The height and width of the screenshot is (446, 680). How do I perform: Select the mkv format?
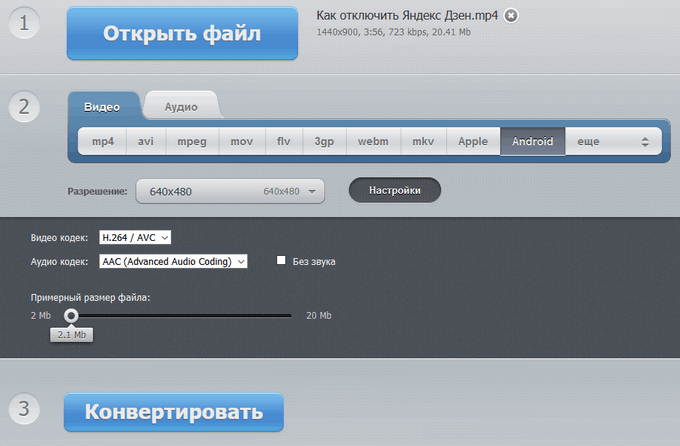pyautogui.click(x=423, y=141)
